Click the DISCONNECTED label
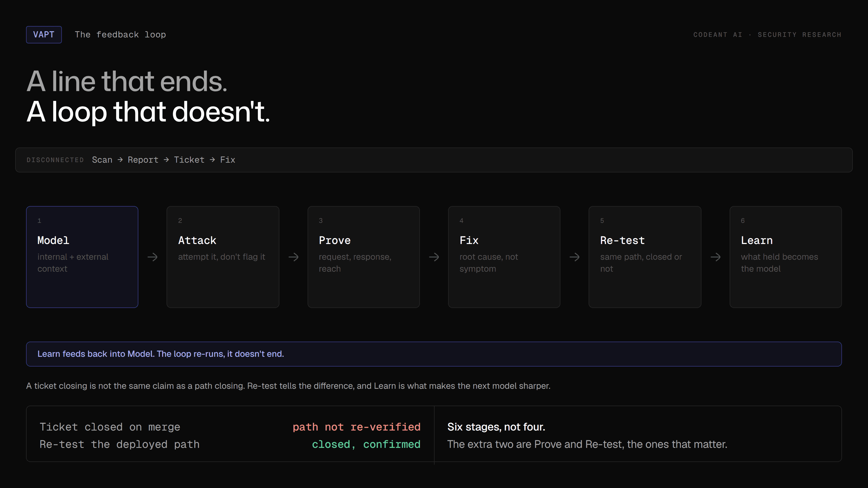 [x=55, y=160]
